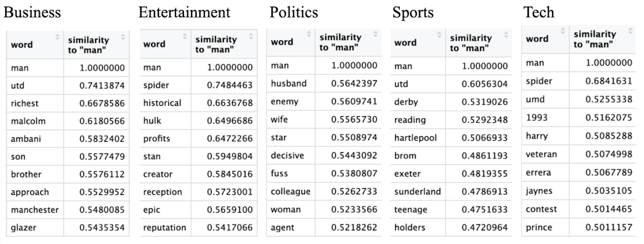Viewport: 644px width, 244px height.
Task: Click sort arrows on Tech word column
Action: [563, 31]
